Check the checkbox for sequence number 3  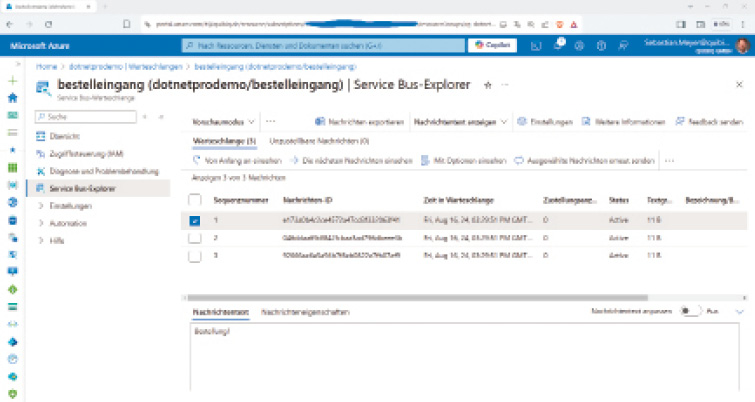click(195, 256)
